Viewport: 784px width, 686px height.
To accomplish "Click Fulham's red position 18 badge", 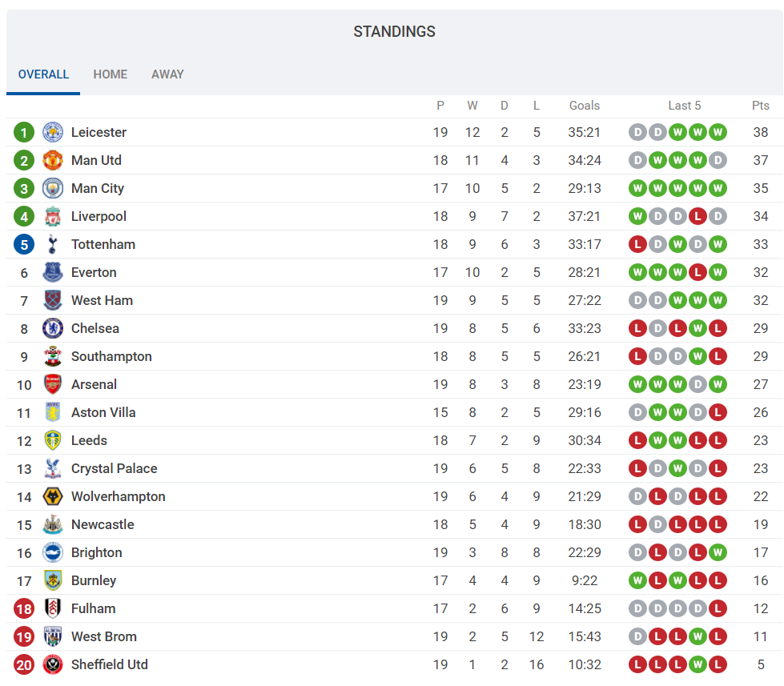I will [24, 608].
